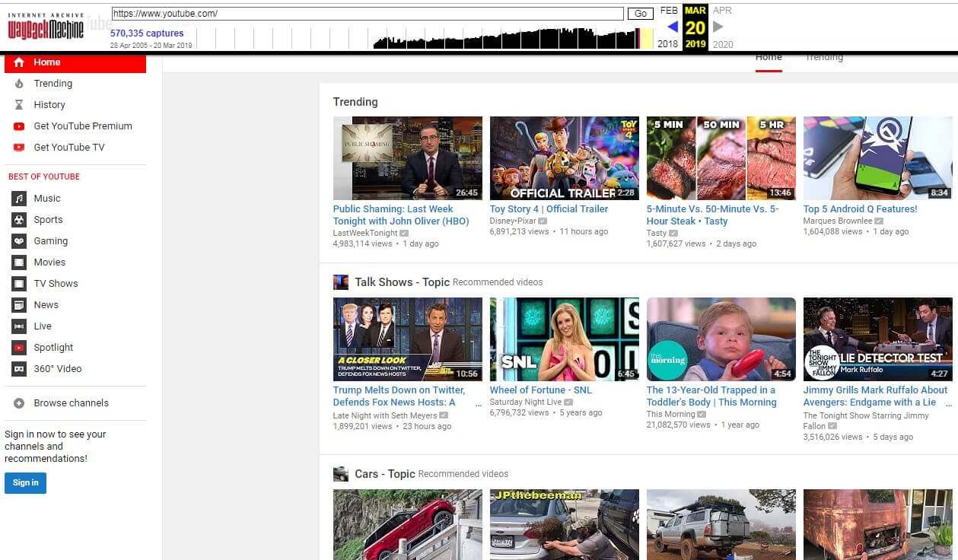Click the Tasty channel name

[x=657, y=234]
